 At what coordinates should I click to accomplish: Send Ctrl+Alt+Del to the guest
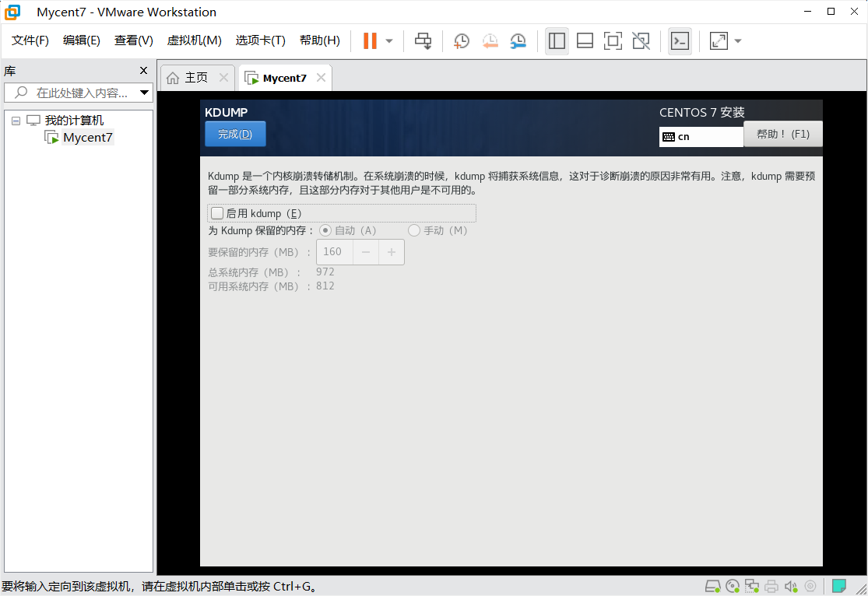coord(423,40)
